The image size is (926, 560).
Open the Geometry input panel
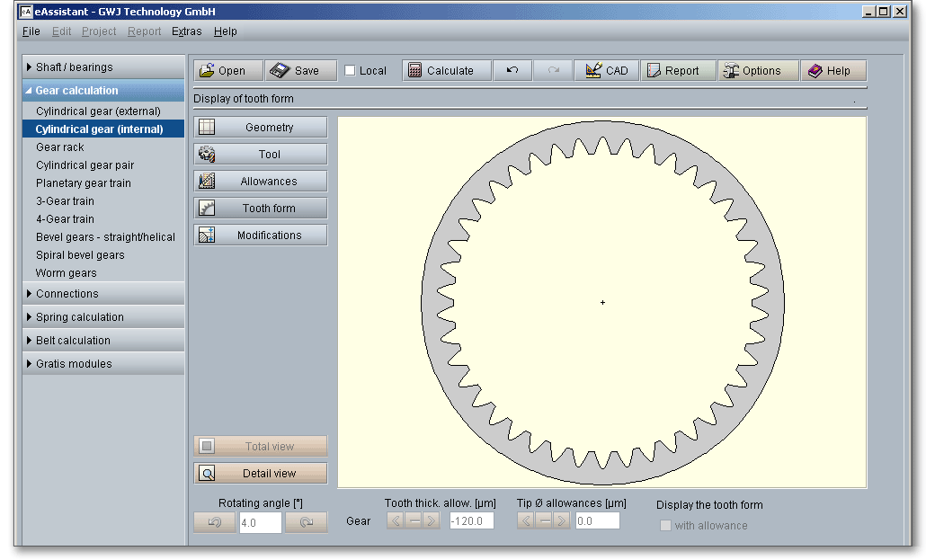pos(261,128)
